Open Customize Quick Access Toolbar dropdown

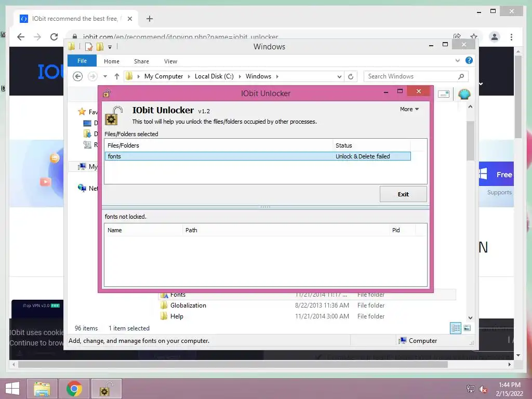coord(110,47)
